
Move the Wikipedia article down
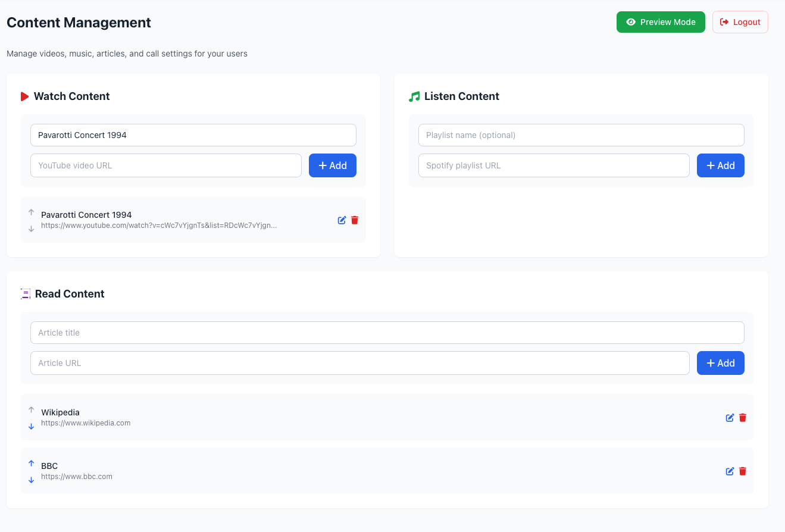(32, 426)
